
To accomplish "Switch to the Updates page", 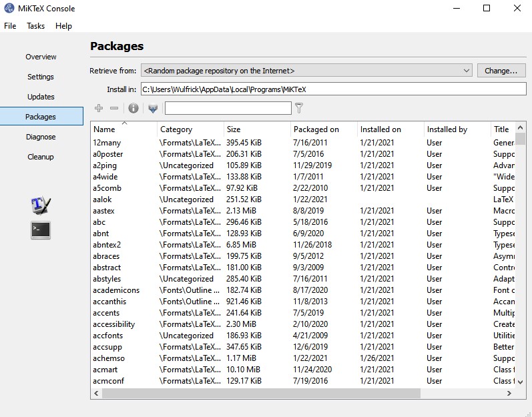I will click(x=41, y=97).
